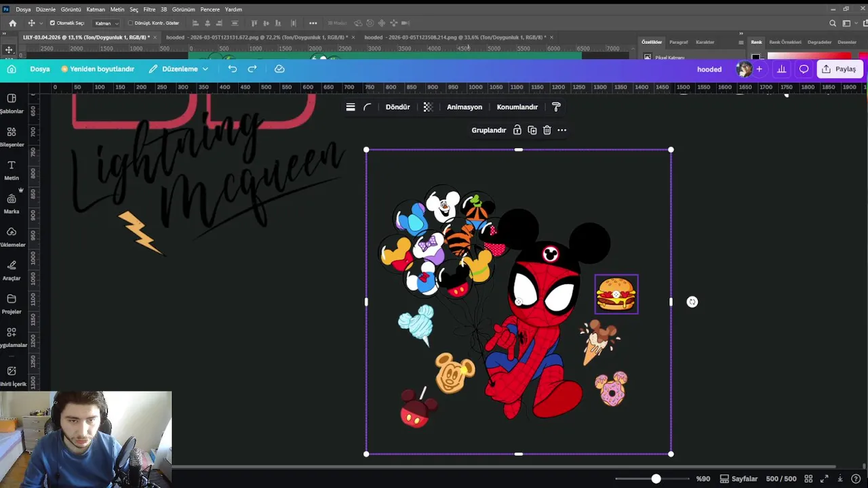
Task: Click the Paylaş share button
Action: pos(840,68)
